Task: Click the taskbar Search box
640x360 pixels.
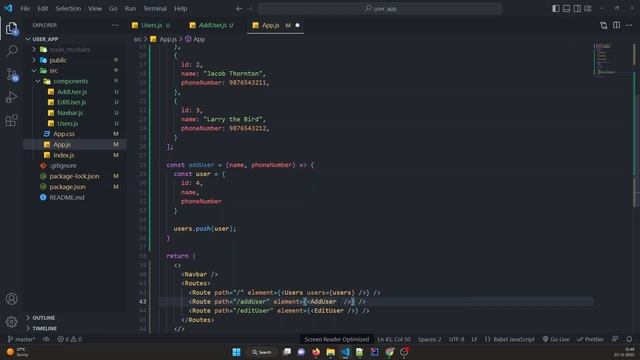Action: click(262, 352)
